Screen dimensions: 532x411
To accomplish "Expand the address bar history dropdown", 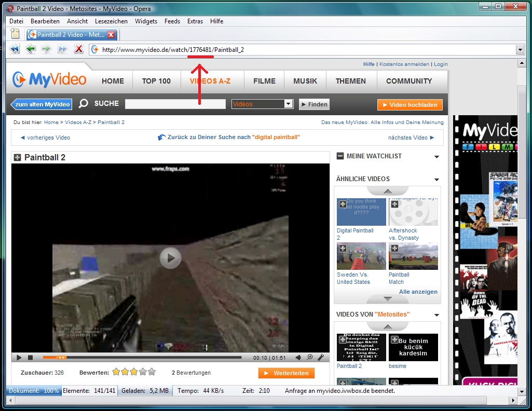I will (x=520, y=50).
